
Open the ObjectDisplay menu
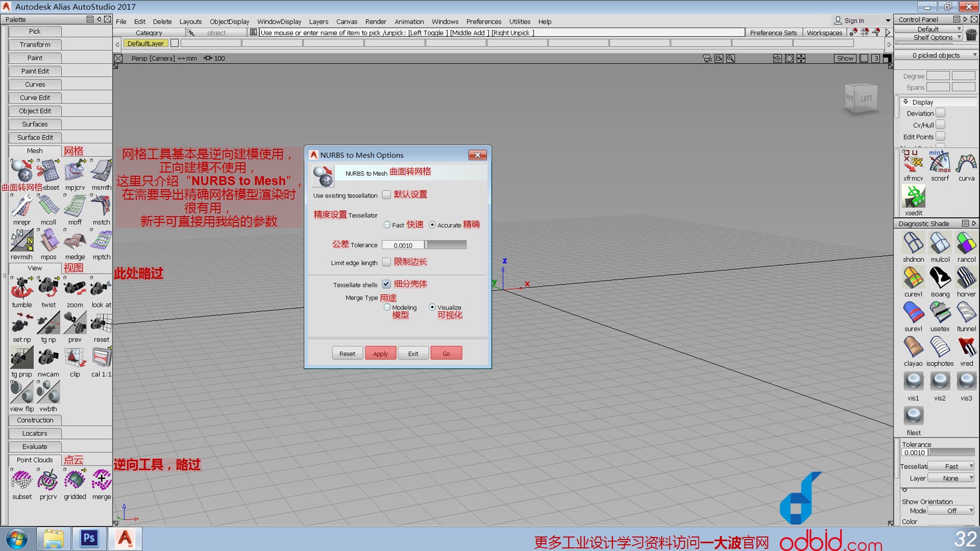(x=229, y=21)
